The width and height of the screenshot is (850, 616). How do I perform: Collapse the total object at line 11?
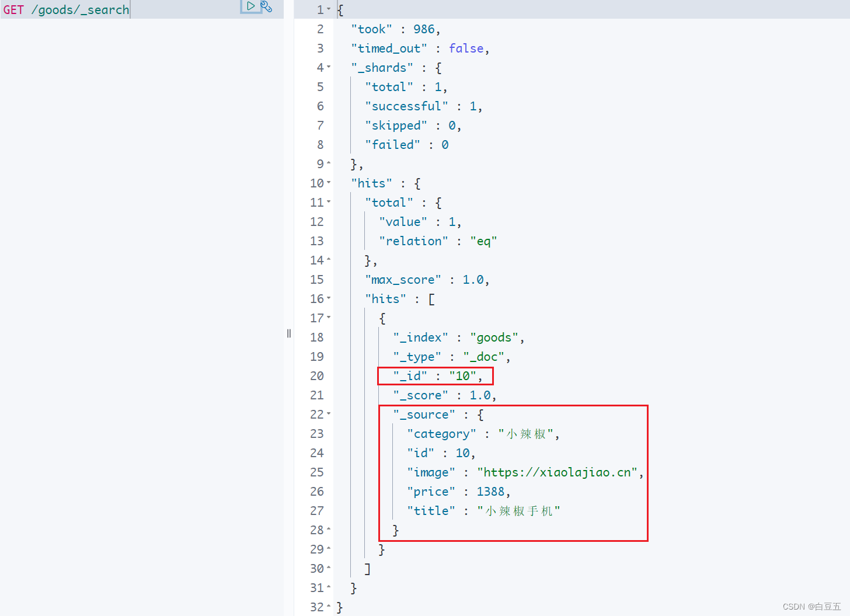(x=329, y=202)
